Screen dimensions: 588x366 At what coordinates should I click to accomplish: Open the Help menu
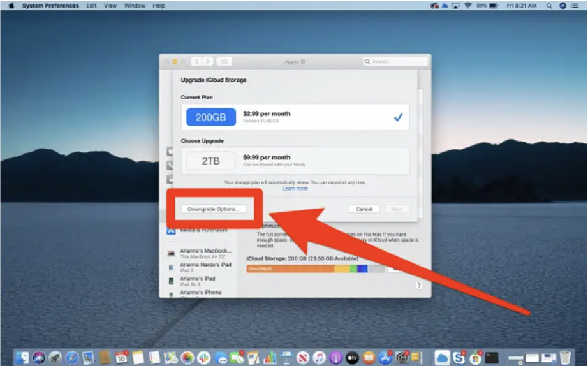pos(159,6)
